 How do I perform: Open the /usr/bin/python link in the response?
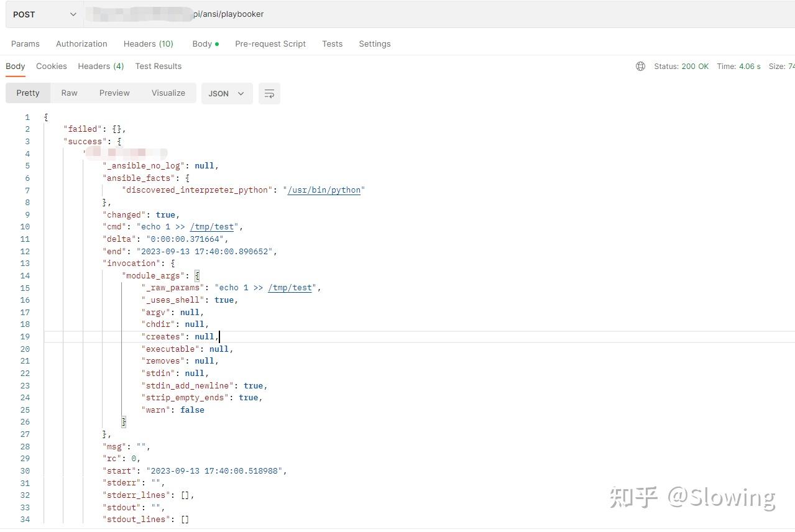tap(324, 190)
